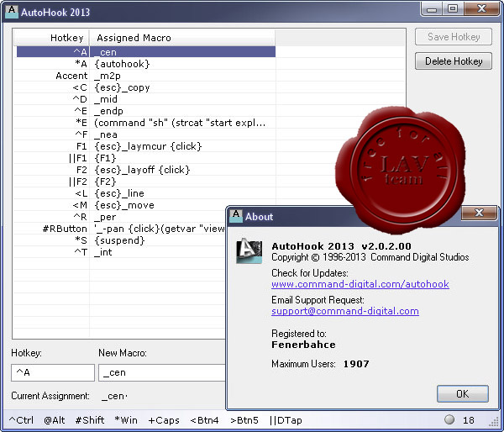Open the www.command-digital.com/autohook link
The width and height of the screenshot is (504, 432).
click(360, 284)
